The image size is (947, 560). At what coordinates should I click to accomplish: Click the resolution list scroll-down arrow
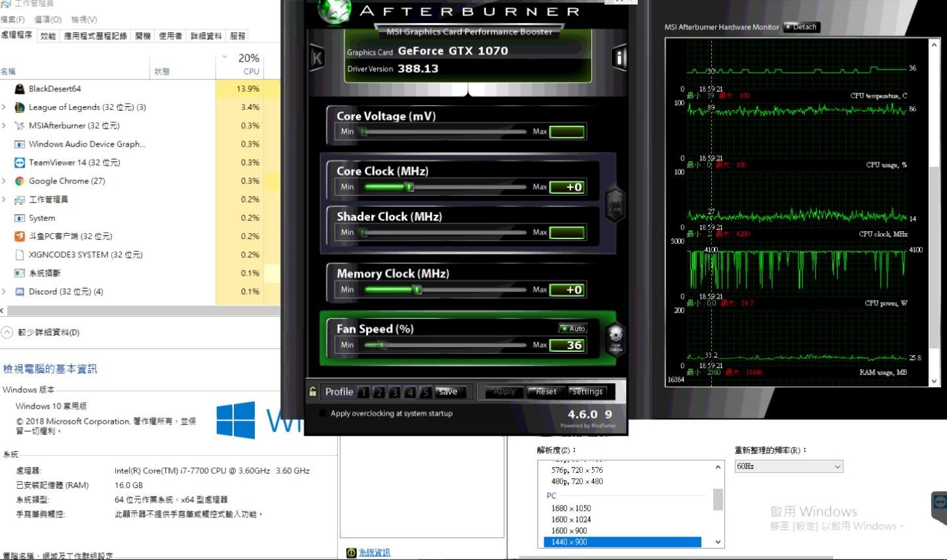tap(718, 542)
